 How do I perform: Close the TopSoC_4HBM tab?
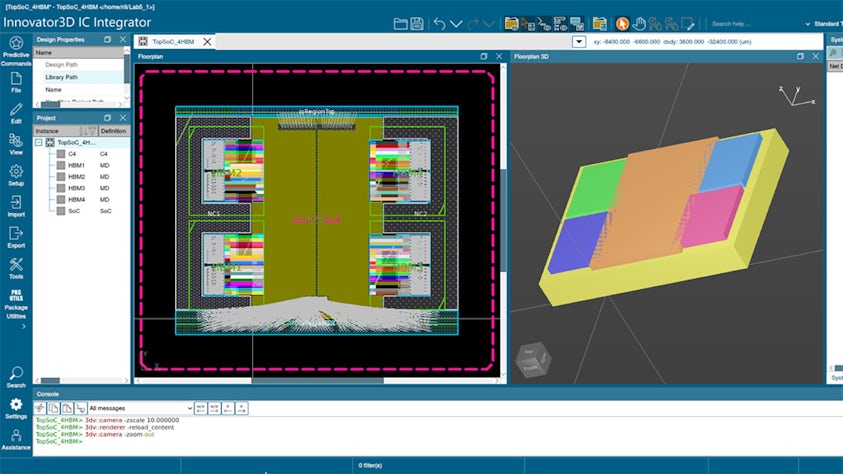207,41
